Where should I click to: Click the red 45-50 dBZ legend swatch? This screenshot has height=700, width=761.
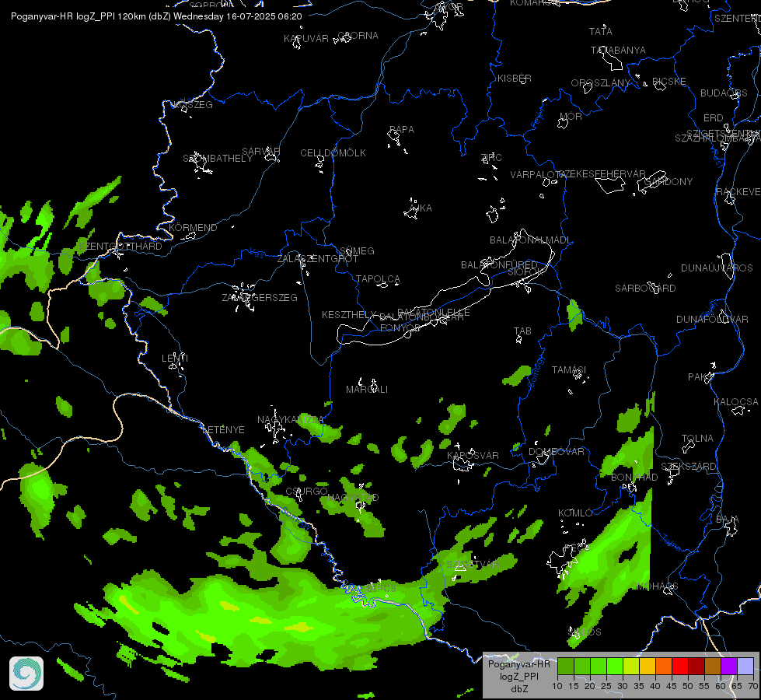(x=679, y=666)
